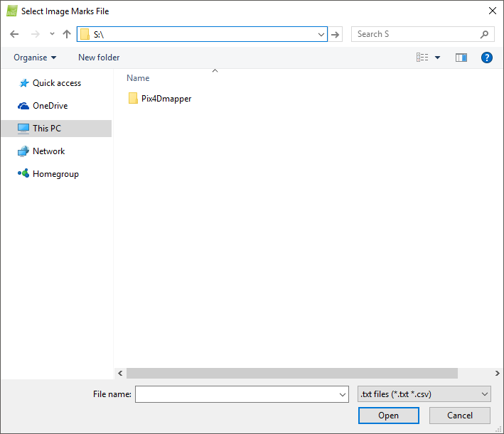Click the search magnifier icon
Image resolution: width=504 pixels, height=434 pixels.
(x=485, y=34)
